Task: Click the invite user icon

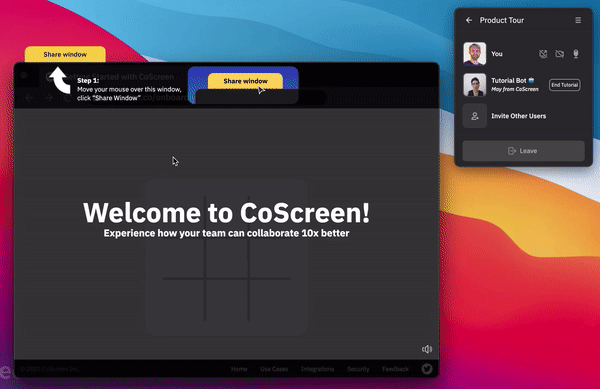Action: click(474, 116)
